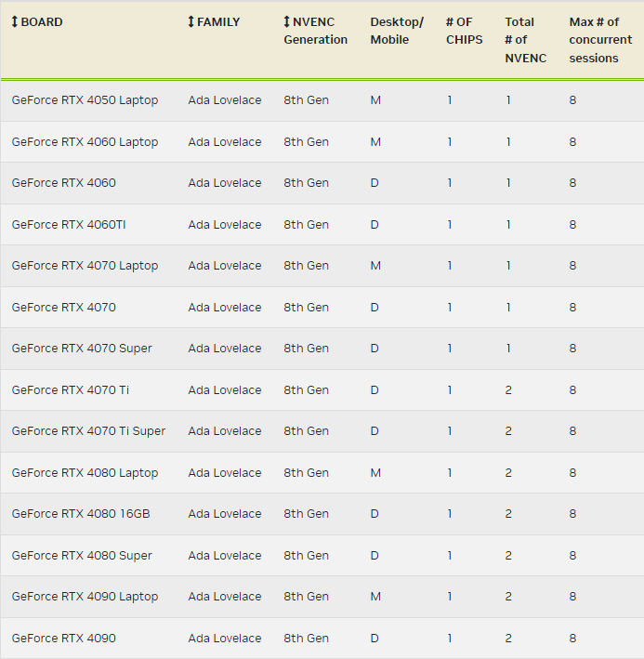
Task: Select GeForce RTX 4080 16GB board cell
Action: pyautogui.click(x=81, y=514)
